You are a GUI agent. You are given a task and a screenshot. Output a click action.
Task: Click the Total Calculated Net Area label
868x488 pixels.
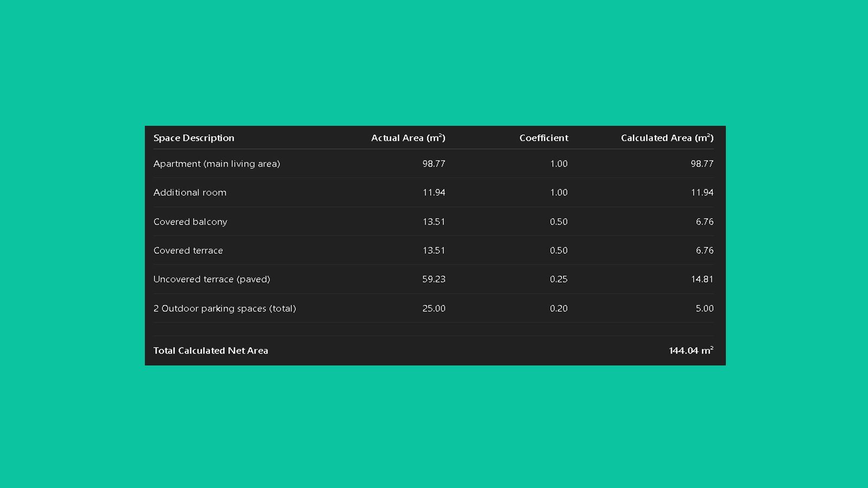point(210,351)
